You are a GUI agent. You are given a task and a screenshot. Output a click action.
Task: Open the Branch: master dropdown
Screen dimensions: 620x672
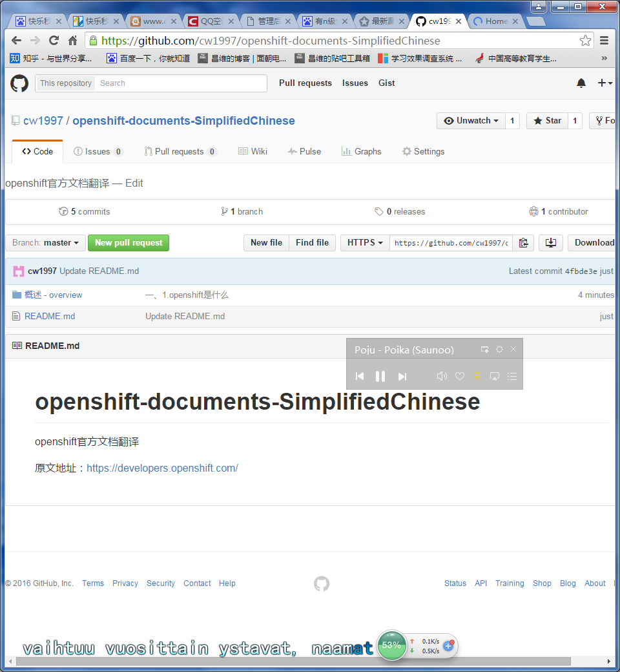pyautogui.click(x=45, y=243)
